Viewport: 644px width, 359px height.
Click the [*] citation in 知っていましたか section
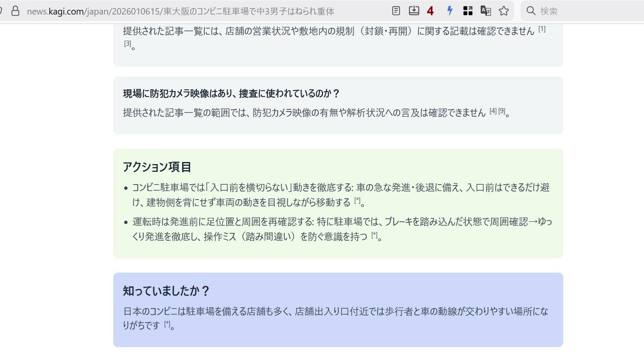(x=167, y=324)
